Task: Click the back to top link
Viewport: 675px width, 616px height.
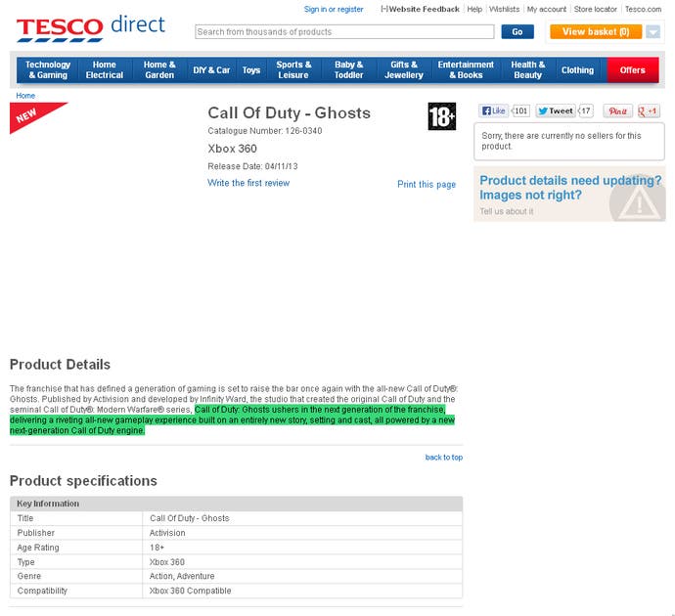Action: pos(444,458)
